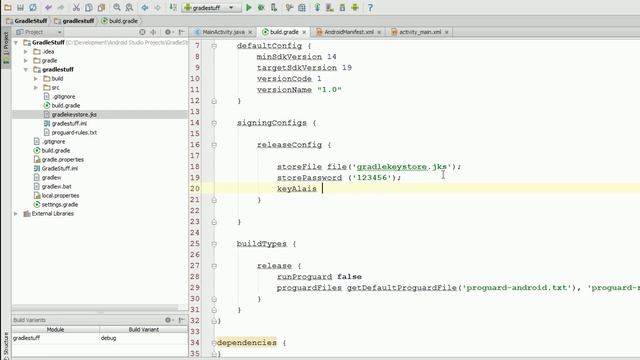Click the Help question mark icon
640x360 pixels.
point(370,7)
